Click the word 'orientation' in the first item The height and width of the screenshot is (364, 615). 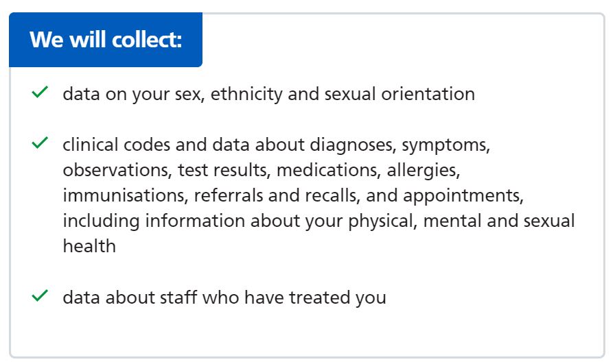428,94
